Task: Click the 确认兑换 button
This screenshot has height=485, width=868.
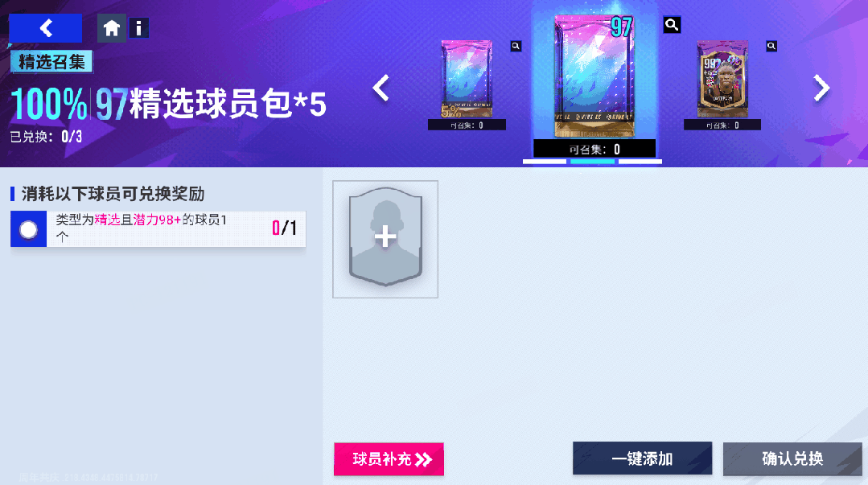Action: coord(792,458)
